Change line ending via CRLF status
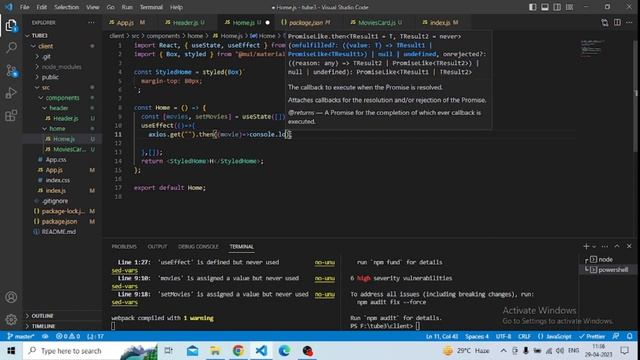This screenshot has width=640, height=360. pyautogui.click(x=524, y=336)
